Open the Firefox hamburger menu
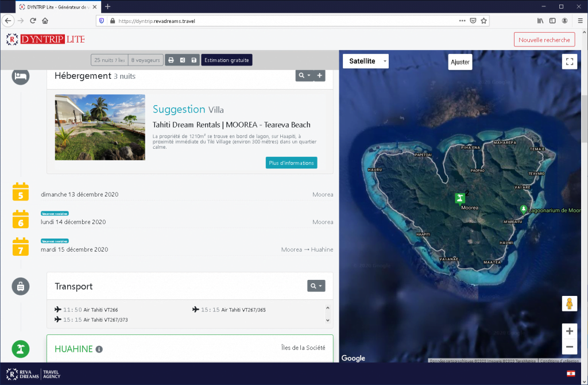 [580, 21]
